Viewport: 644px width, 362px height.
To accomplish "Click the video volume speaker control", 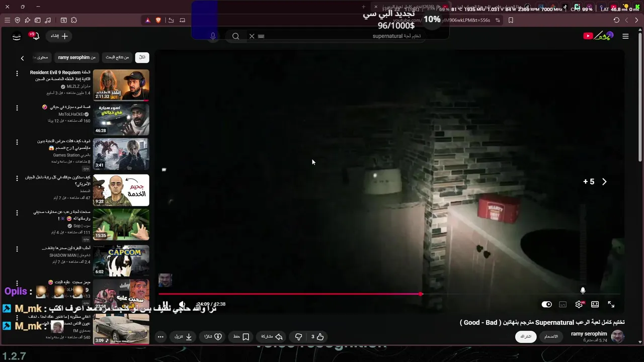I will (182, 304).
